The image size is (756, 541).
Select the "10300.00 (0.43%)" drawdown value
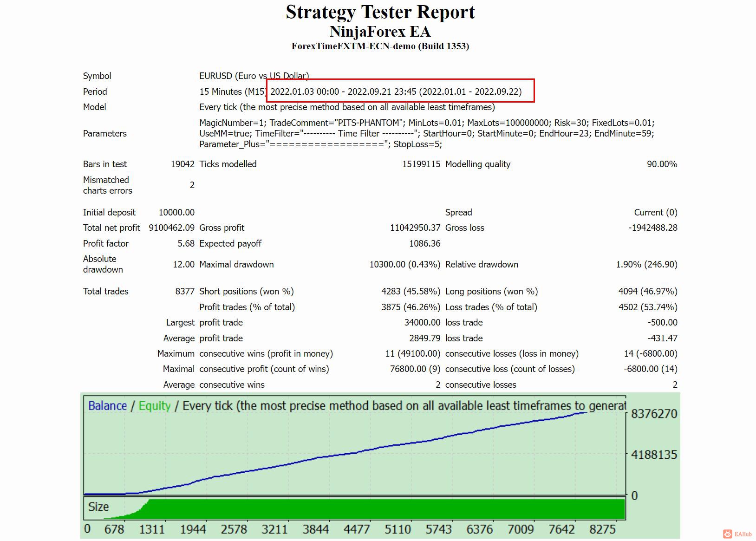pyautogui.click(x=405, y=264)
